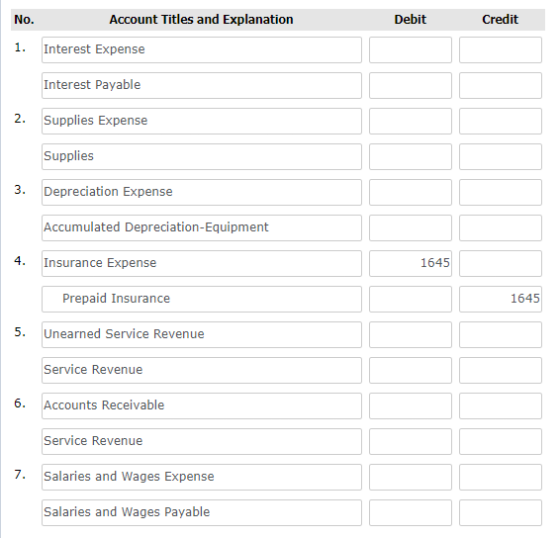Click the Account Titles and Explanation header
This screenshot has height=538, width=560.
coord(201,19)
